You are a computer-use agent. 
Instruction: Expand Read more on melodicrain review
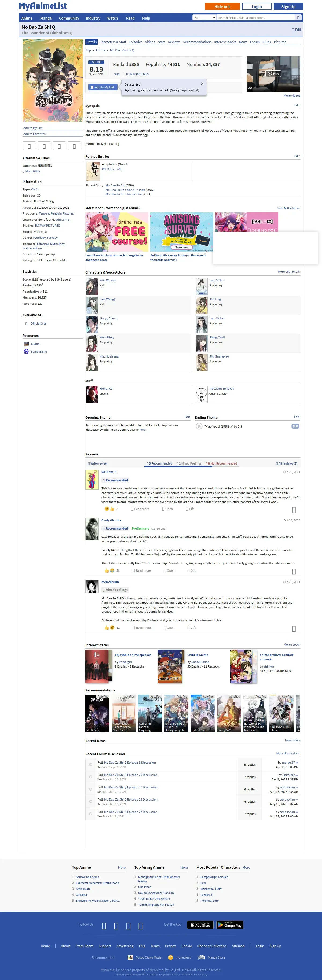(142, 627)
